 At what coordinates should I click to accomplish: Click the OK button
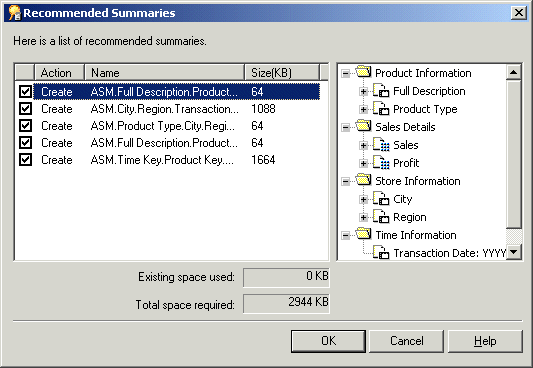click(x=328, y=341)
